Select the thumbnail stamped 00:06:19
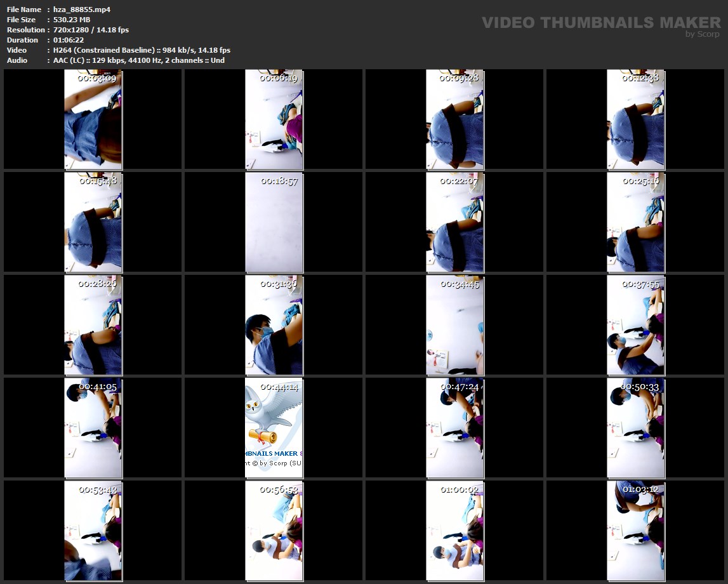The width and height of the screenshot is (728, 584). click(x=274, y=119)
